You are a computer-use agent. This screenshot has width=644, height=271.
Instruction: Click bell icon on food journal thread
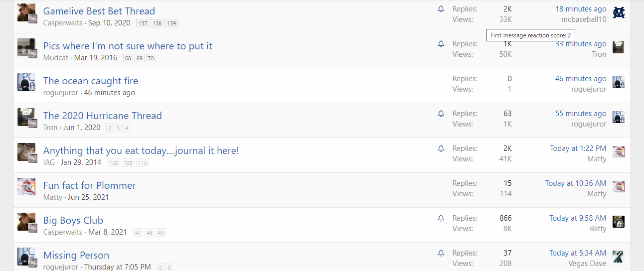tap(441, 148)
